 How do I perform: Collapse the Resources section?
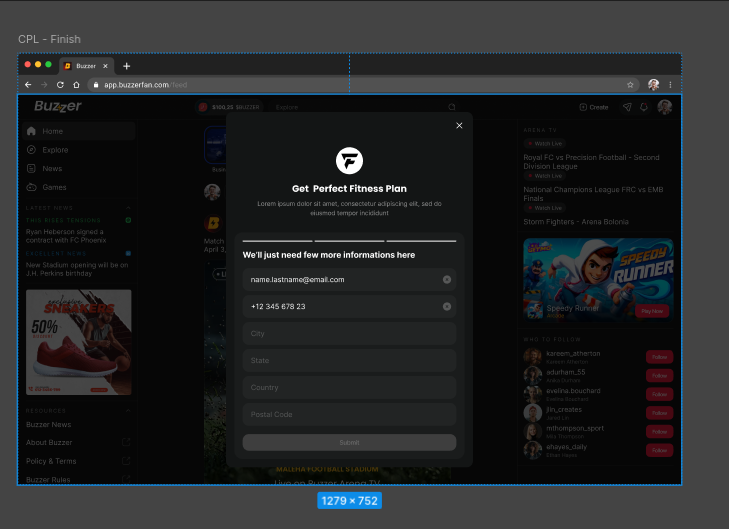(x=128, y=411)
